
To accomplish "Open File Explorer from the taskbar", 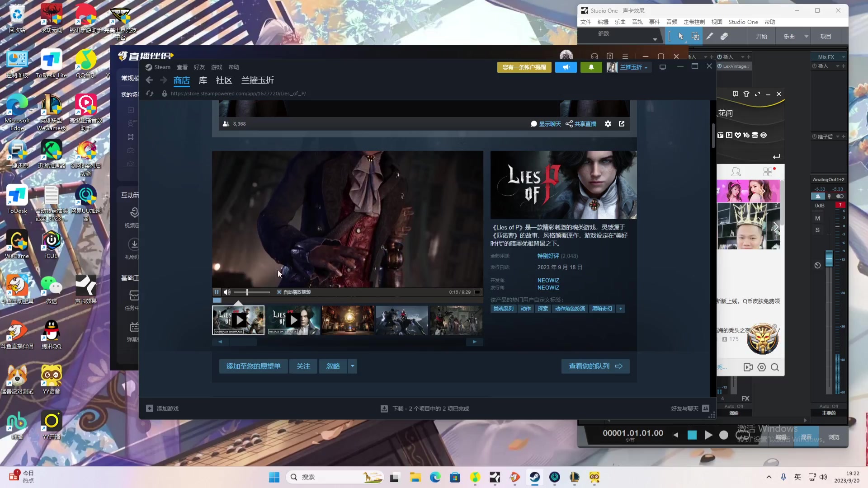I will tap(415, 477).
